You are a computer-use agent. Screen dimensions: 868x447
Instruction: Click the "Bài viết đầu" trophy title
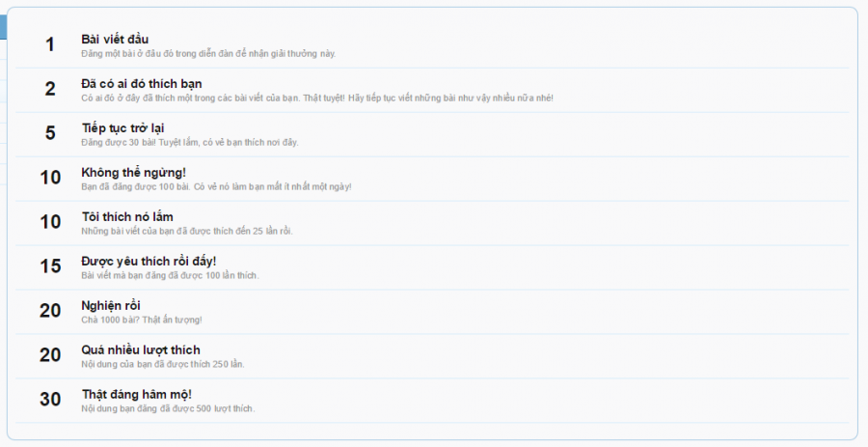point(115,40)
